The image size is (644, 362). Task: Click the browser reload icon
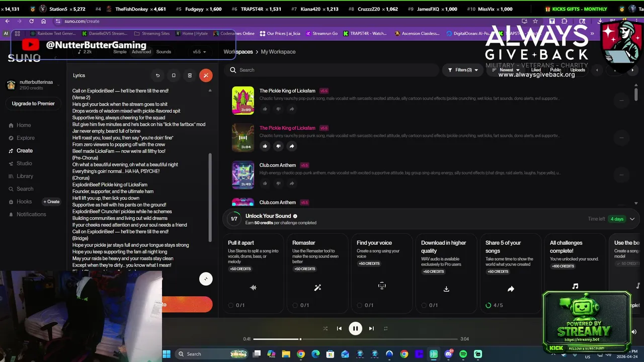31,21
